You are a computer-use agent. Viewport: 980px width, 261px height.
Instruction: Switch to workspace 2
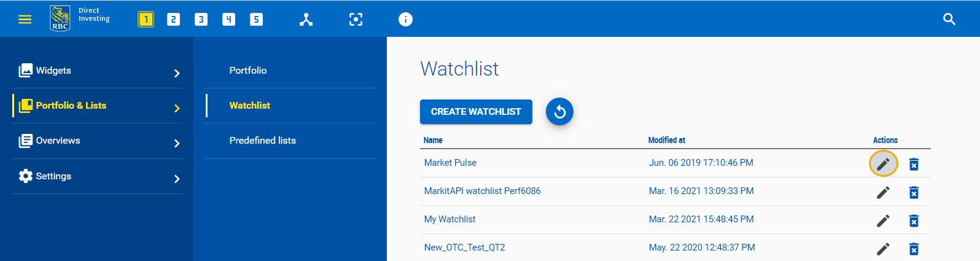pos(173,20)
